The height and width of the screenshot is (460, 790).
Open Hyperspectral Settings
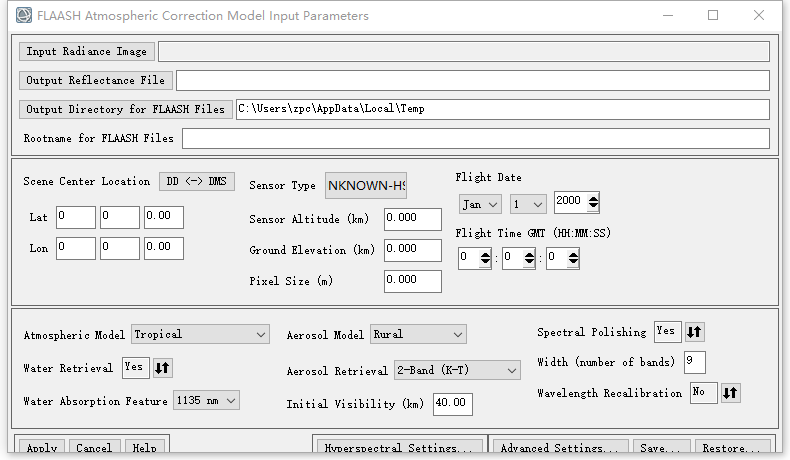398,447
